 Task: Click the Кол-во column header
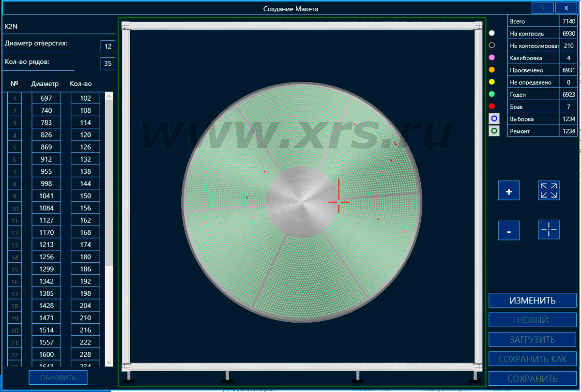81,84
